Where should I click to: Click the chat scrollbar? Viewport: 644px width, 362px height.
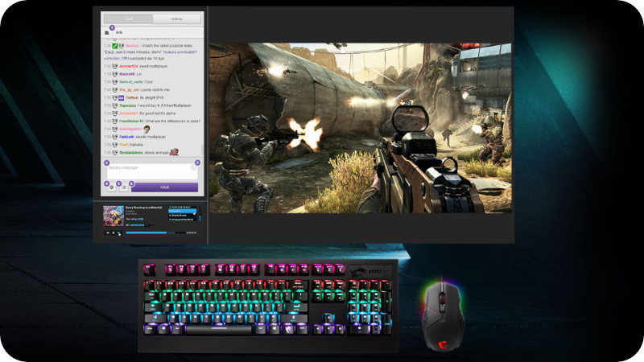(202, 150)
